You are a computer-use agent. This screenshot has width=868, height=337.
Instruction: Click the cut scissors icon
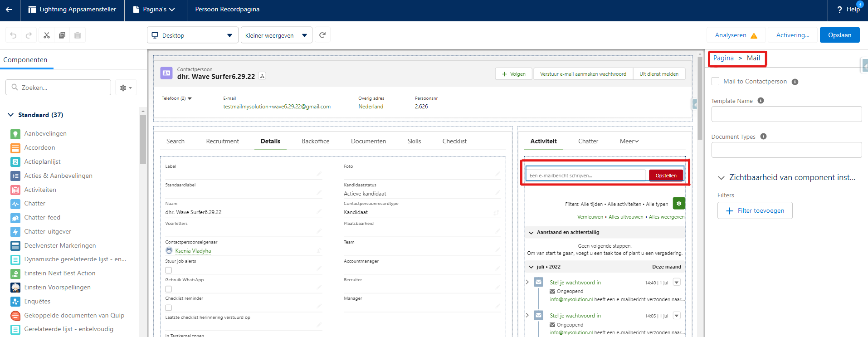(47, 35)
